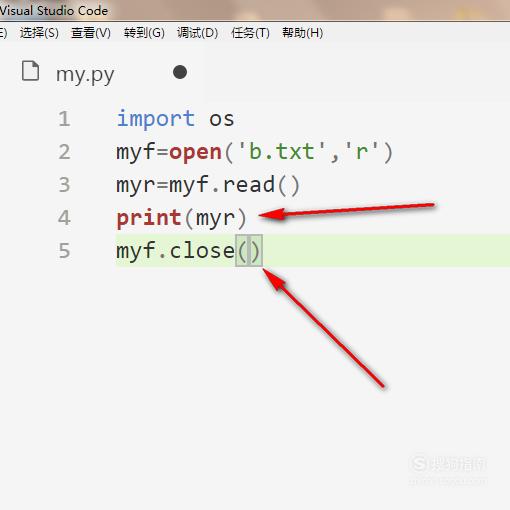This screenshot has height=510, width=510.
Task: Open the 选择(S) menu
Action: [39, 33]
